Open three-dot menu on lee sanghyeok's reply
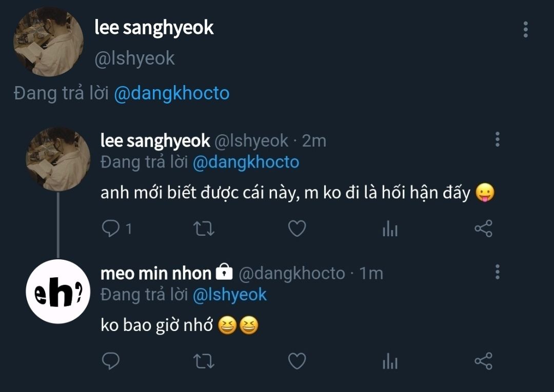554x392 pixels. click(497, 139)
